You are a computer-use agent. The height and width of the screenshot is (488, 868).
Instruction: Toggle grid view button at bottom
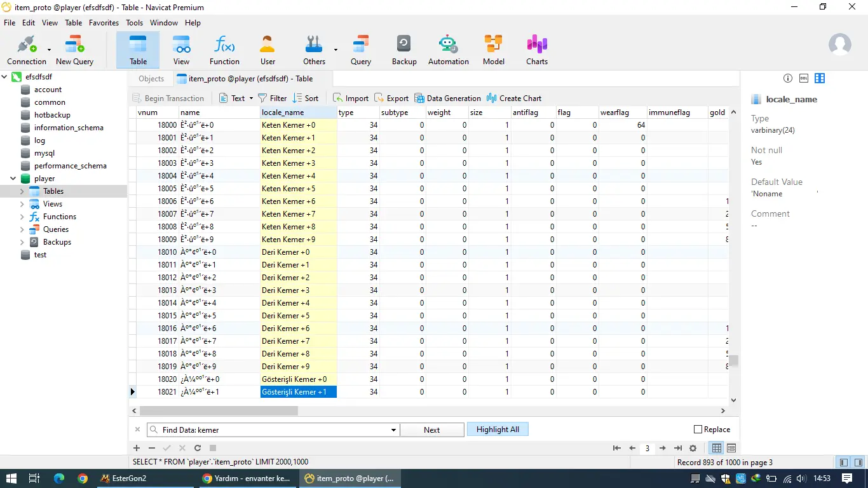pyautogui.click(x=716, y=448)
